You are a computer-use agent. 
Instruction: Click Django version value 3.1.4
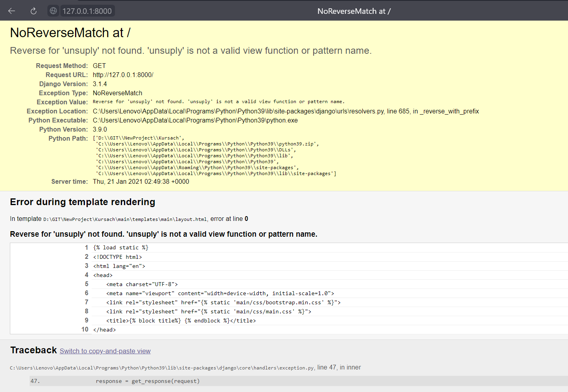tap(100, 84)
